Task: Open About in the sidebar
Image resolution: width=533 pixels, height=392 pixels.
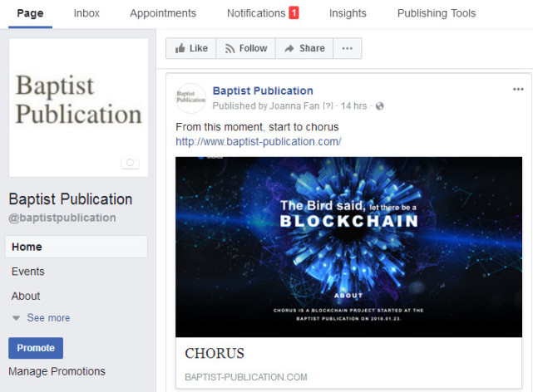Action: [26, 296]
